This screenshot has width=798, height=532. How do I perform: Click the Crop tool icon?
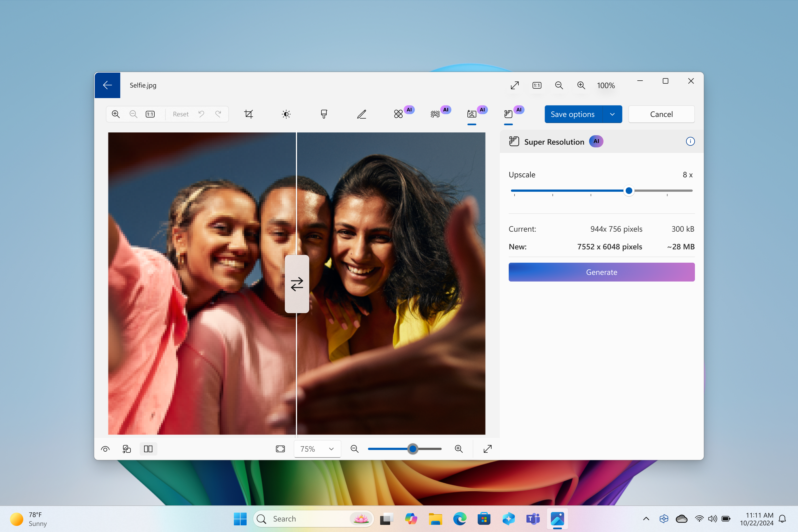click(x=248, y=113)
